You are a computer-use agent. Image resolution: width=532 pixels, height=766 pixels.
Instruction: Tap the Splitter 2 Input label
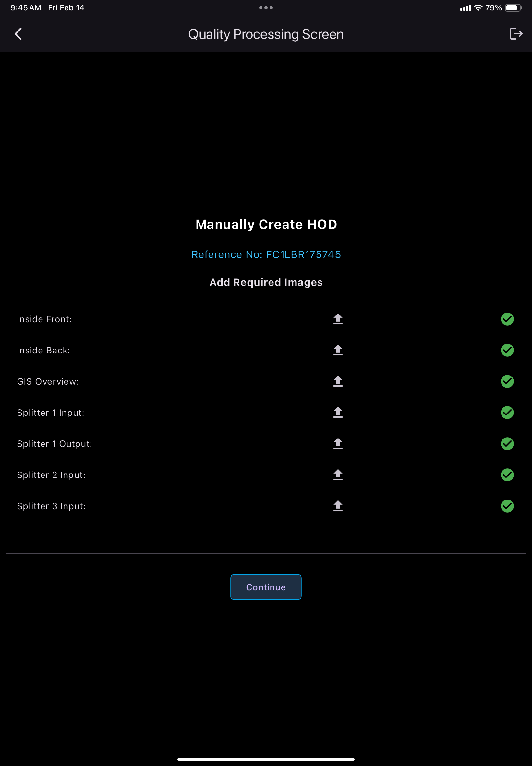click(x=51, y=475)
